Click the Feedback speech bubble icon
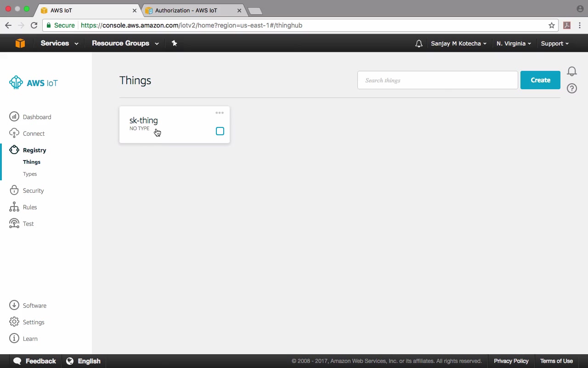Viewport: 588px width, 368px height. 17,361
